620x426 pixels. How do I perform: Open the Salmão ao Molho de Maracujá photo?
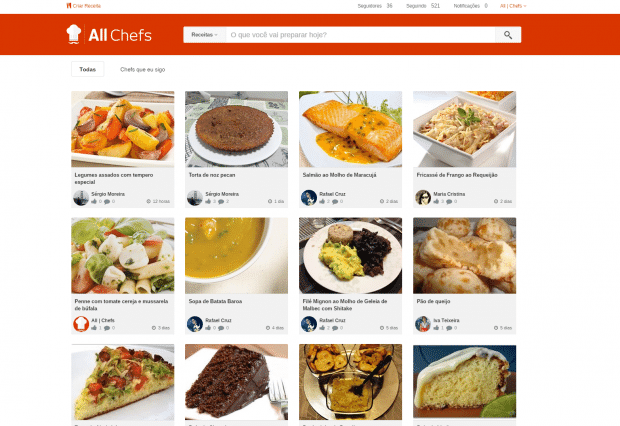coord(350,129)
